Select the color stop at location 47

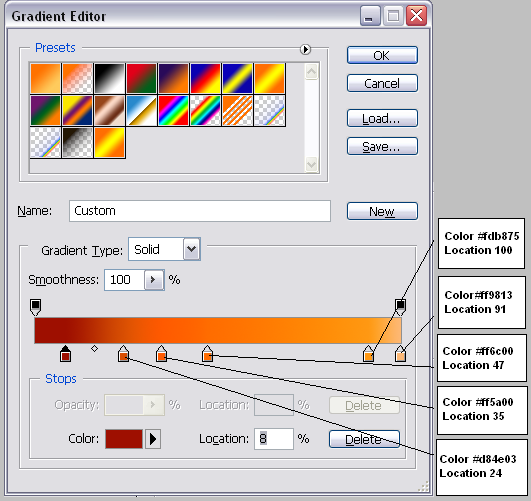tap(207, 354)
